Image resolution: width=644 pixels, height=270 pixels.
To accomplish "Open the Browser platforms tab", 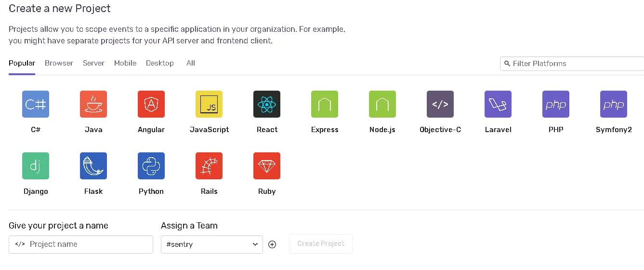I will [x=59, y=63].
